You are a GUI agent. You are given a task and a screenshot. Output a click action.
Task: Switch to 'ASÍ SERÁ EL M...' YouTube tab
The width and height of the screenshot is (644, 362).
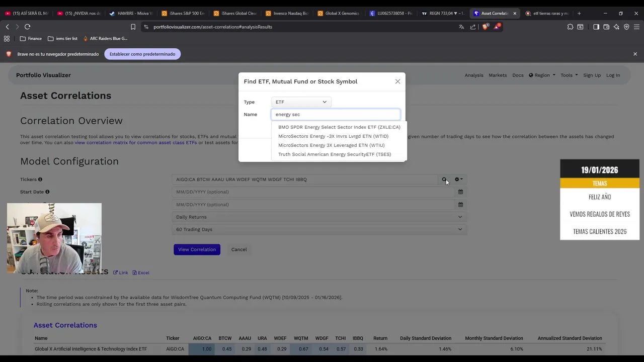tap(27, 14)
